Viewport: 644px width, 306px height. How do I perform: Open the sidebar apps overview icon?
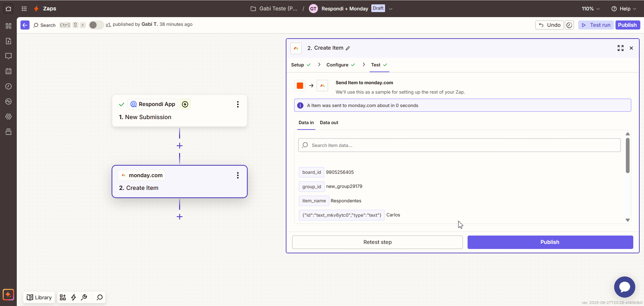tap(8, 26)
